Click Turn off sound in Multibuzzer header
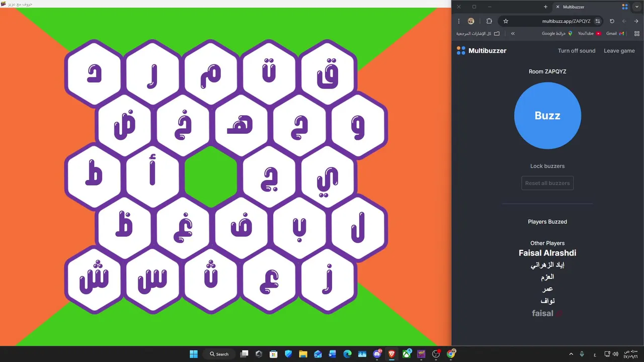Image resolution: width=644 pixels, height=362 pixels. coord(577,51)
